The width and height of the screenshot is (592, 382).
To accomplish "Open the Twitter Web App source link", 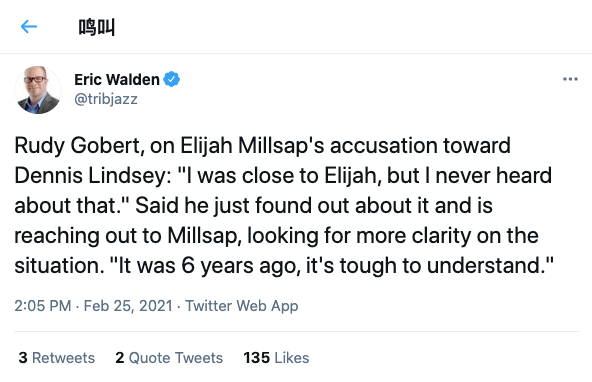I will [242, 306].
